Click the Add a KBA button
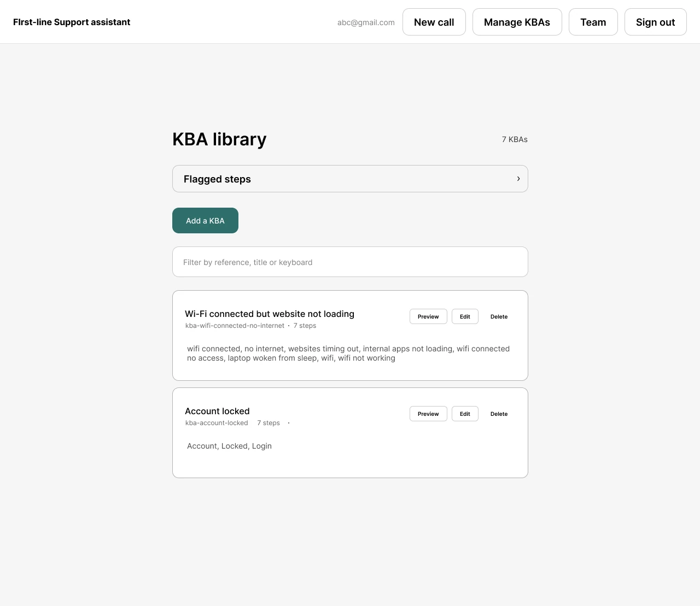 (x=205, y=220)
